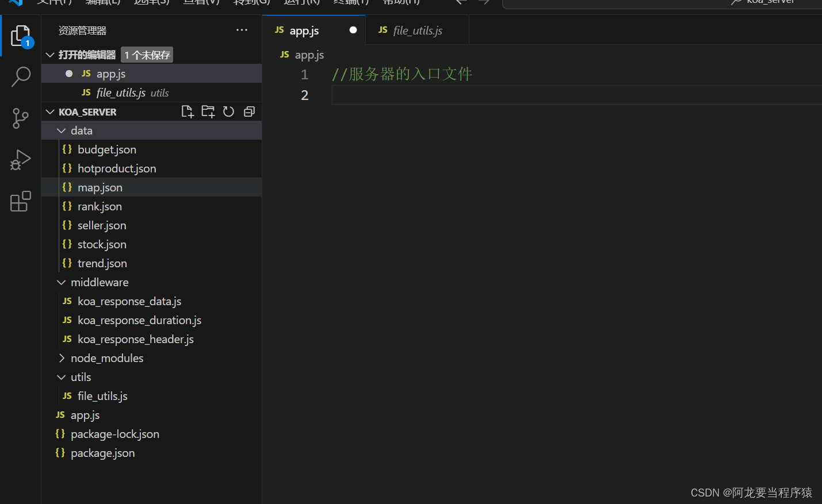
Task: Collapse all folders in explorer
Action: (249, 111)
